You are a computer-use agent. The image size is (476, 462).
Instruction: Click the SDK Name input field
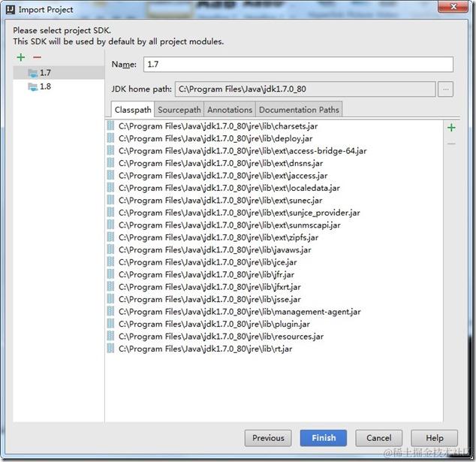298,64
